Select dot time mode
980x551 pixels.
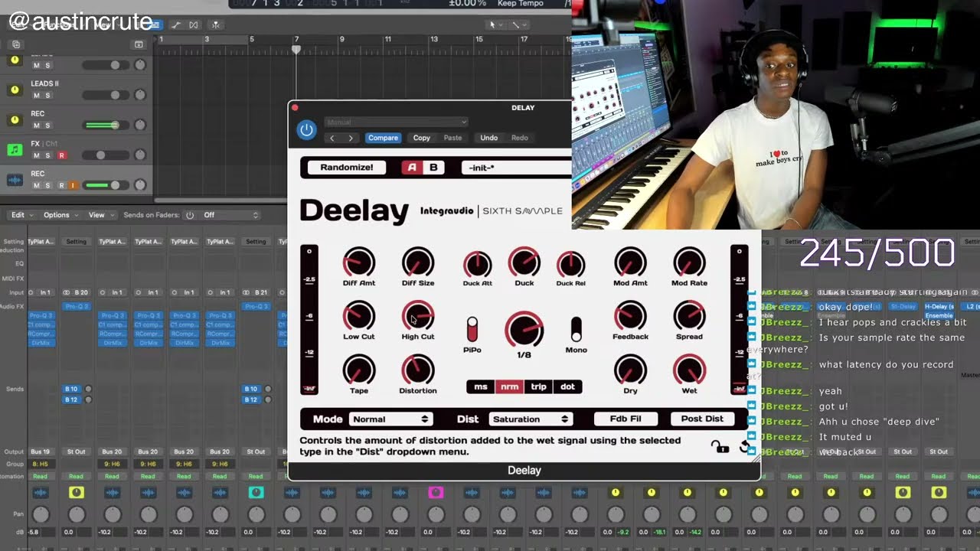point(567,386)
